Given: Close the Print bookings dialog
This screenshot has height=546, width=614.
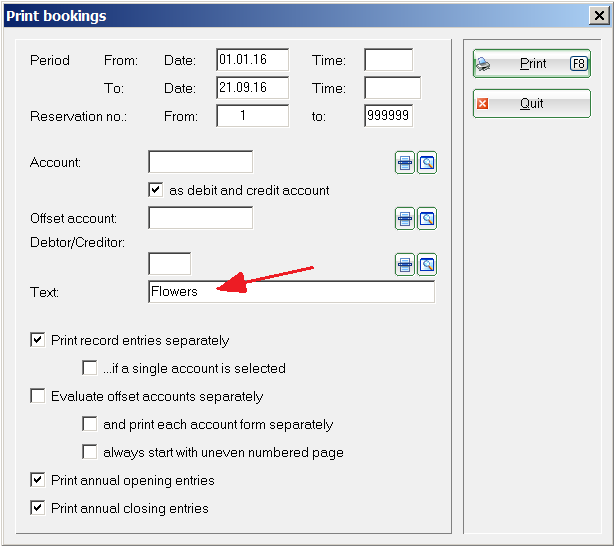Looking at the screenshot, I should (599, 16).
